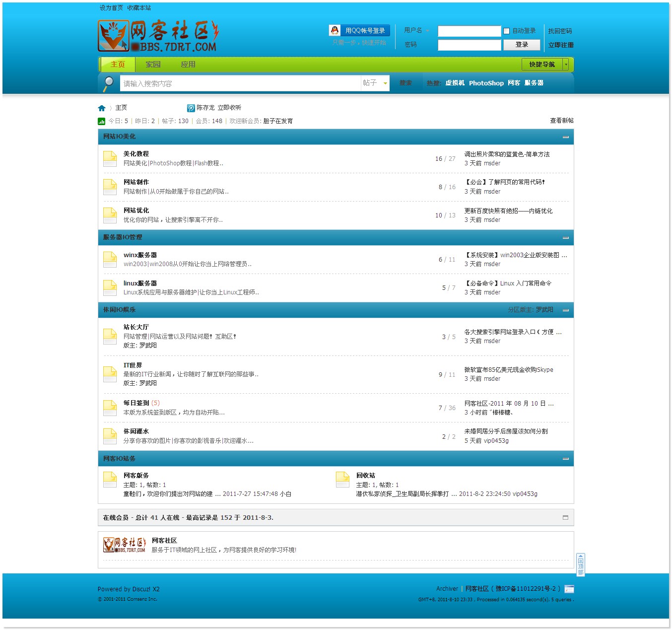
Task: Click the 立即收听 link
Action: tap(229, 108)
